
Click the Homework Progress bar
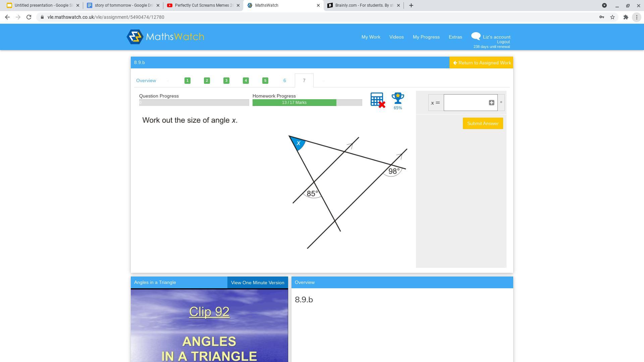307,103
